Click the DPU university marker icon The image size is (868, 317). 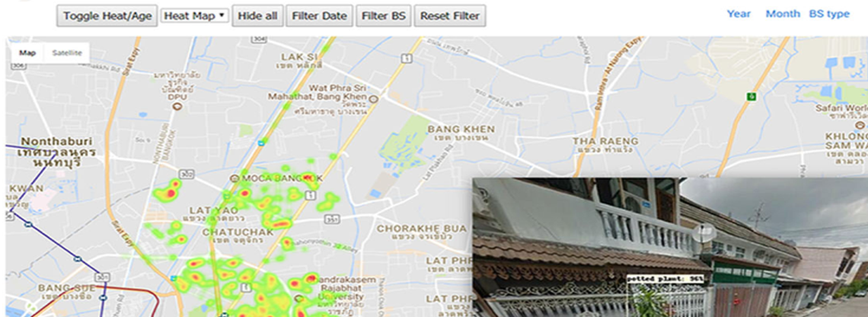(x=177, y=106)
